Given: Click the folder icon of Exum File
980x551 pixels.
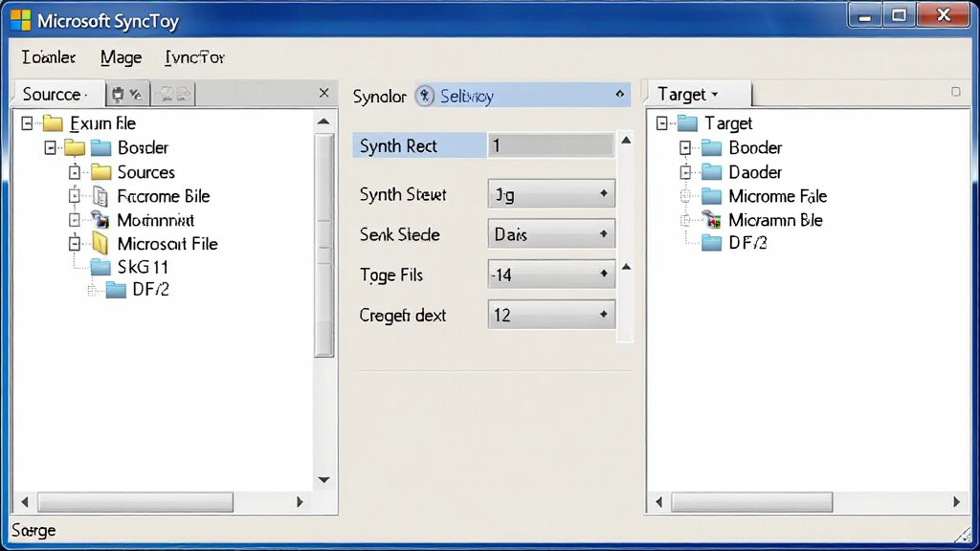Looking at the screenshot, I should tap(53, 123).
